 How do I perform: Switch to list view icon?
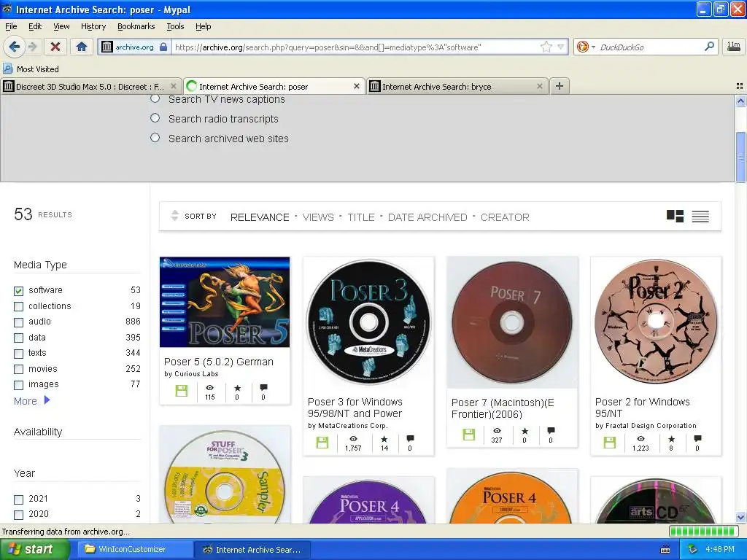point(700,216)
